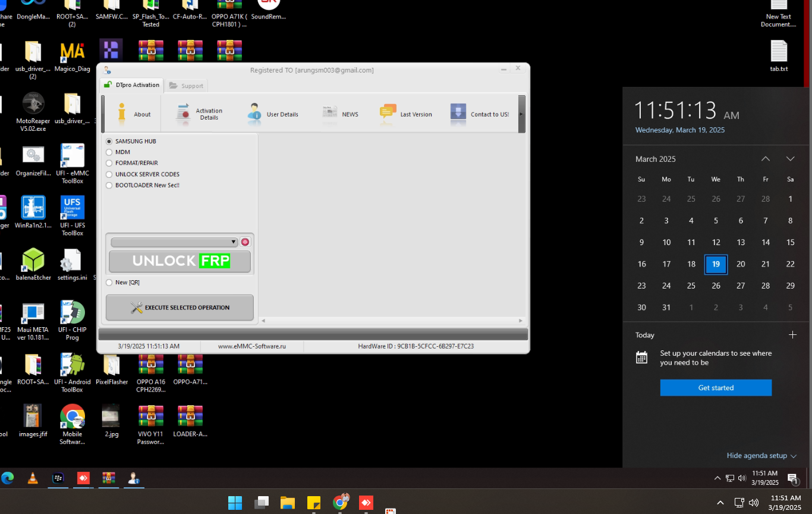Switch to the DTpro Activation tab
Viewport: 812px width, 514px height.
pyautogui.click(x=131, y=85)
